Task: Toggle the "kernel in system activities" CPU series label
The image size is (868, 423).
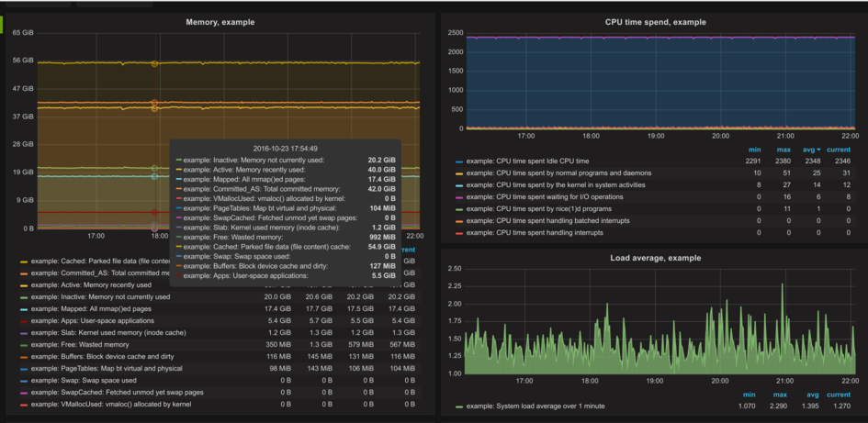Action: pyautogui.click(x=556, y=185)
